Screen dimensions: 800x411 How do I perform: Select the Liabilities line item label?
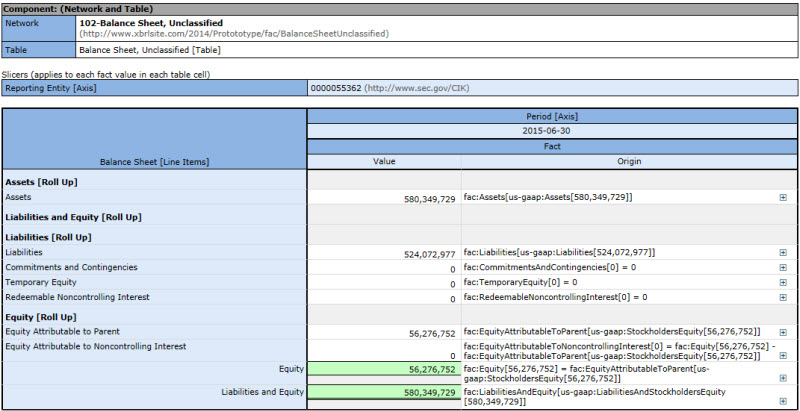24,252
